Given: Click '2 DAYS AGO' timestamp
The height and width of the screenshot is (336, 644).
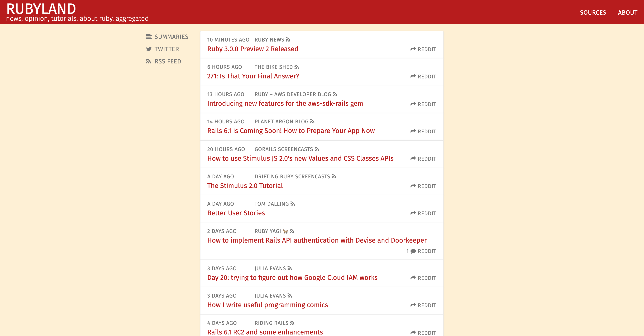Looking at the screenshot, I should click(x=222, y=231).
